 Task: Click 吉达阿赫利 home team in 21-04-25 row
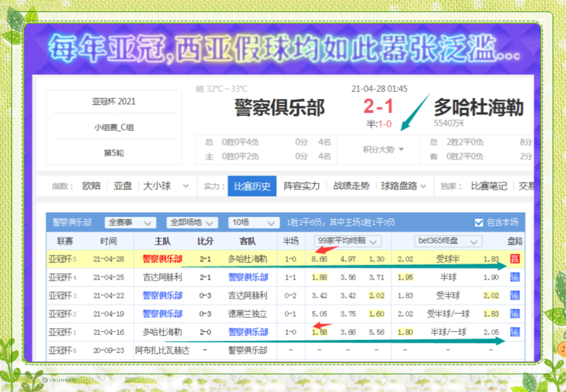coord(162,277)
